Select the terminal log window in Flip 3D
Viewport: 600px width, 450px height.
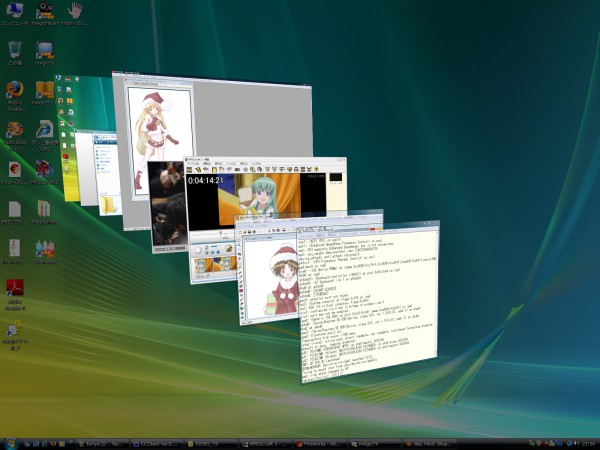coord(368,302)
